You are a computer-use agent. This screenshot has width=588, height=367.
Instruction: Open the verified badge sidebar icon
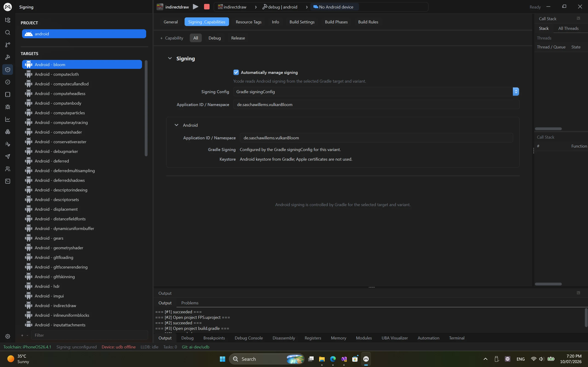(8, 82)
